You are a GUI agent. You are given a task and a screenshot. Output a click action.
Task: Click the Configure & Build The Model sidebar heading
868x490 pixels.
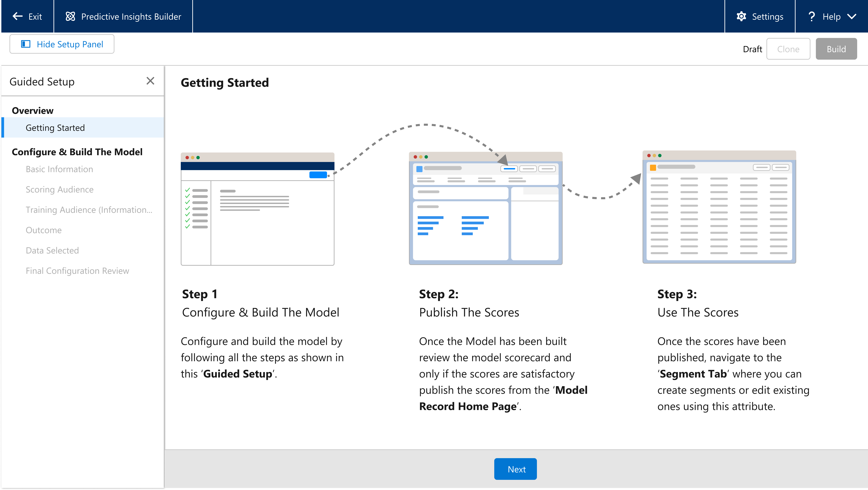[77, 152]
